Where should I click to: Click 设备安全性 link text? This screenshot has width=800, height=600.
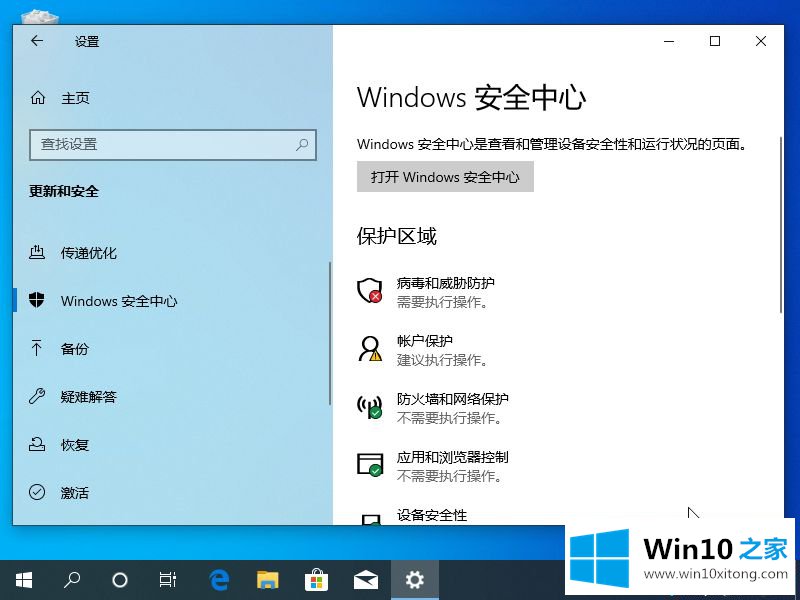[432, 515]
